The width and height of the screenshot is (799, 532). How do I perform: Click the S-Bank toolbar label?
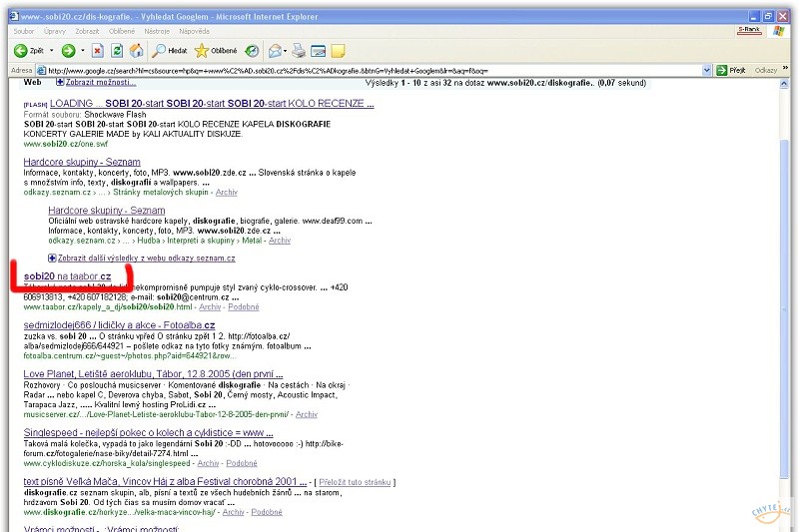pos(749,30)
